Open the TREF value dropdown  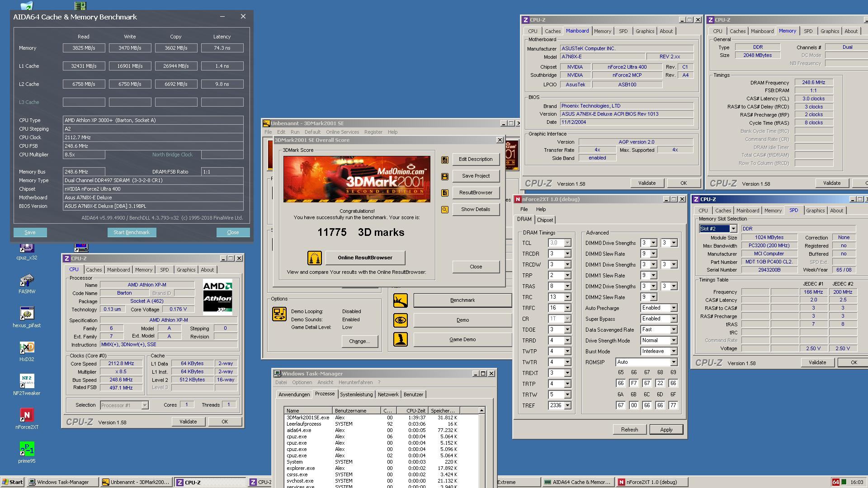567,406
